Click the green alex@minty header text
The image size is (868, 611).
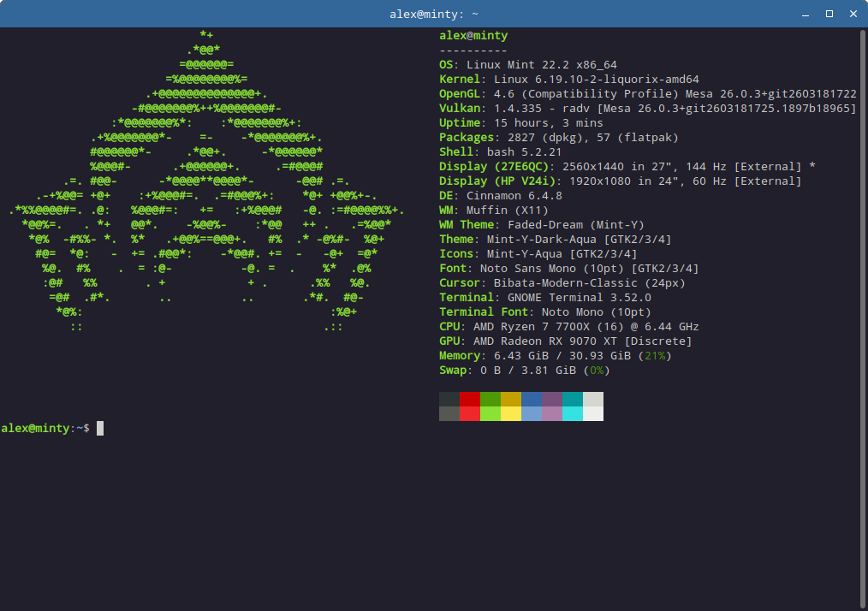[473, 35]
